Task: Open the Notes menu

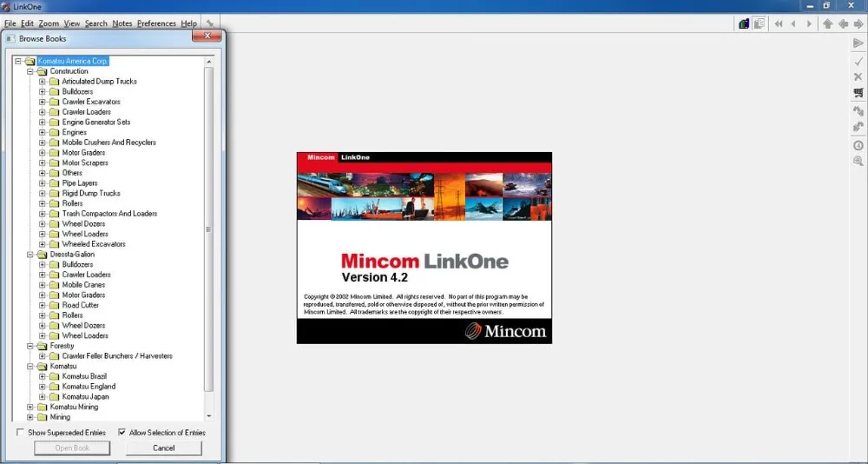Action: click(x=122, y=23)
